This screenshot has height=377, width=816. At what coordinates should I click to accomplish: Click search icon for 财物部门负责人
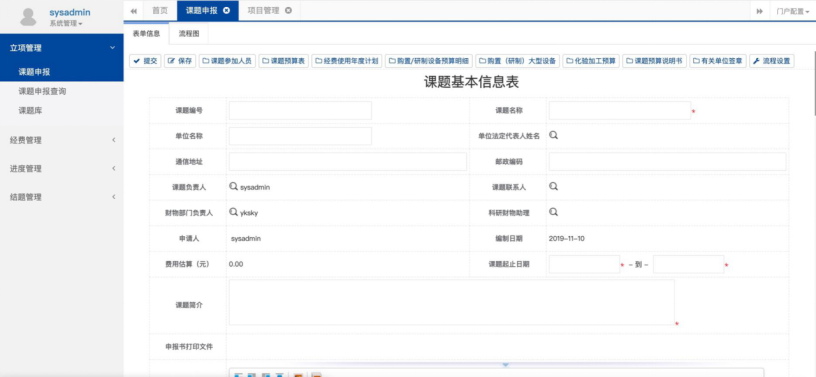(234, 212)
